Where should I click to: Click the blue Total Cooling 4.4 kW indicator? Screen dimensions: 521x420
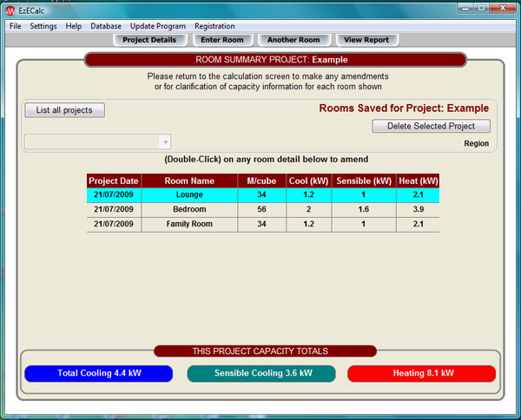[99, 373]
